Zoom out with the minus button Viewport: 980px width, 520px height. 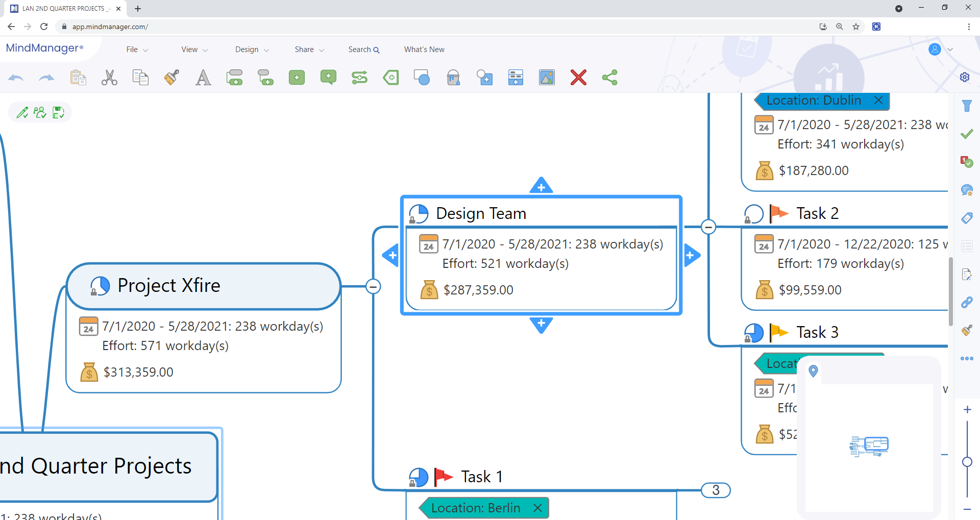point(967,509)
